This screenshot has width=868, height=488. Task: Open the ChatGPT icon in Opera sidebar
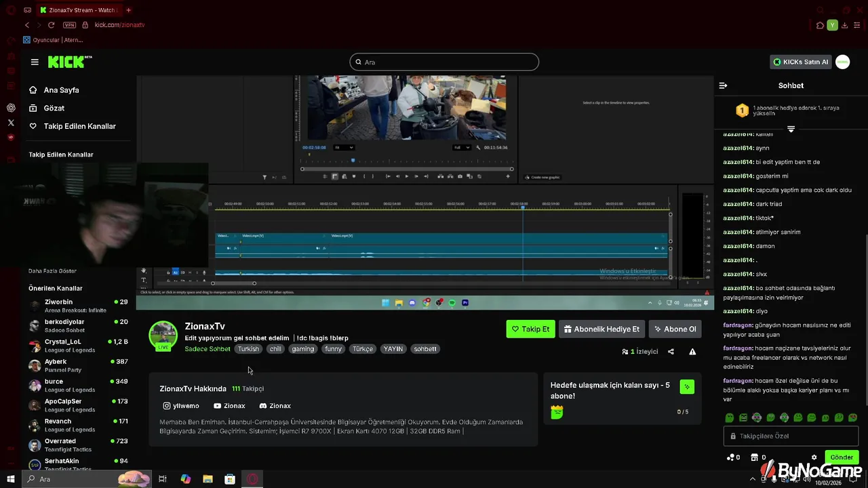pyautogui.click(x=11, y=108)
